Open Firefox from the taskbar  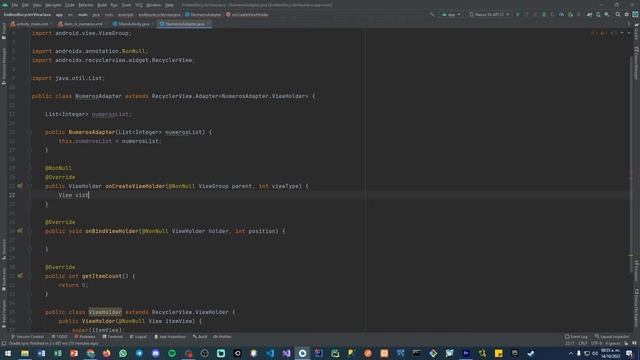[x=107, y=353]
